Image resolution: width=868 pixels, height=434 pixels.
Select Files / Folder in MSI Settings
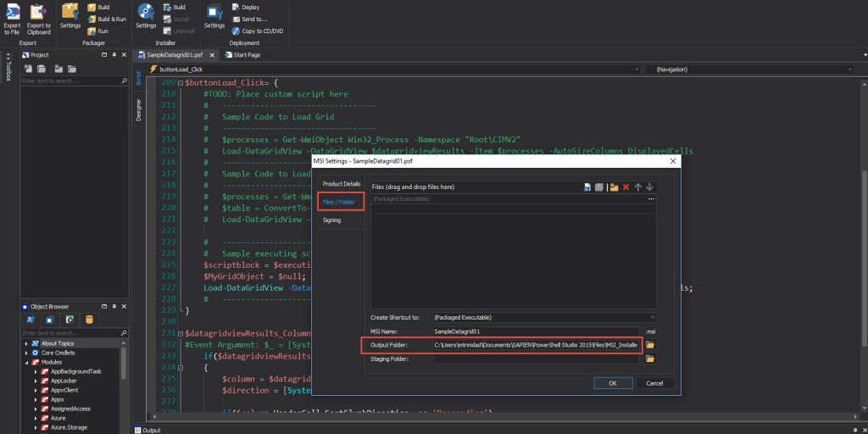click(x=341, y=202)
